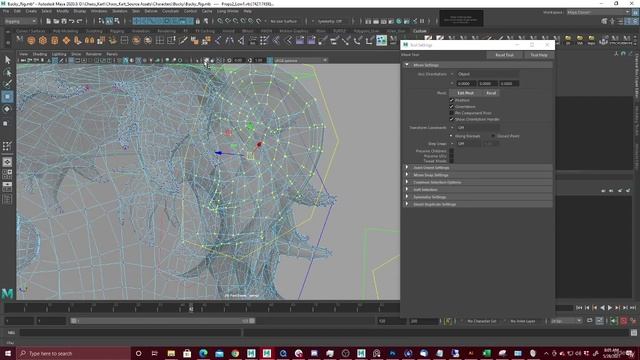Image resolution: width=640 pixels, height=360 pixels.
Task: Click the Redo arrow icon
Action: (80, 21)
